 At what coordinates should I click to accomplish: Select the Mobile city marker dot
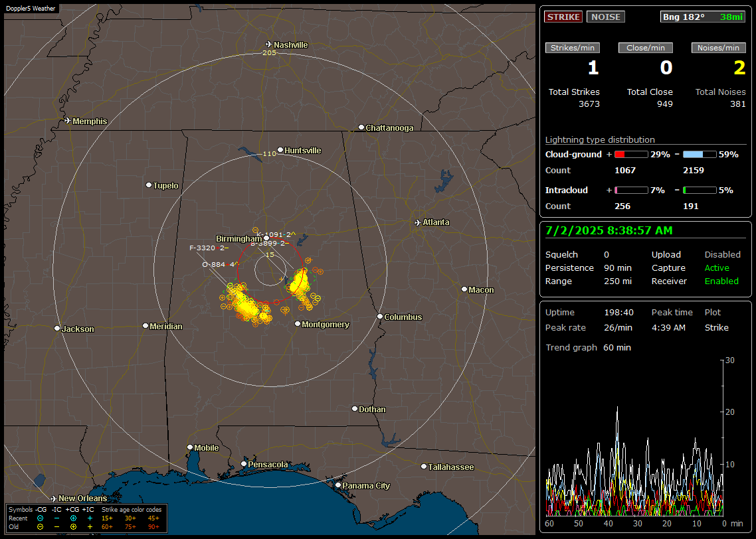point(190,447)
